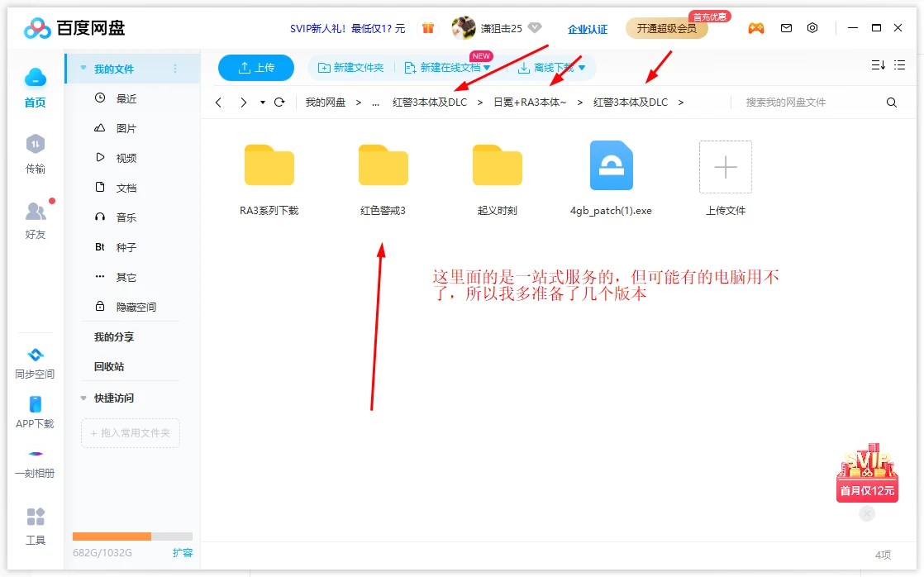
Task: Expand the breadcrumb ellipsis path
Action: 375,103
